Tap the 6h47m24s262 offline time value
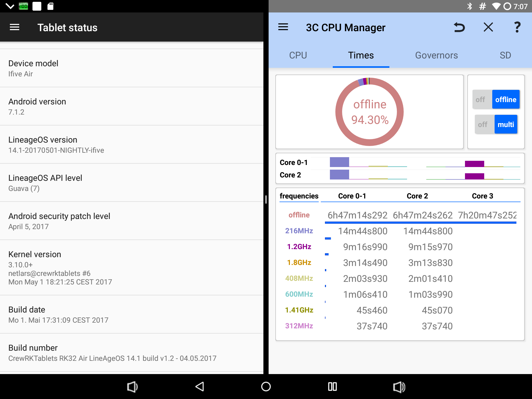 click(423, 215)
